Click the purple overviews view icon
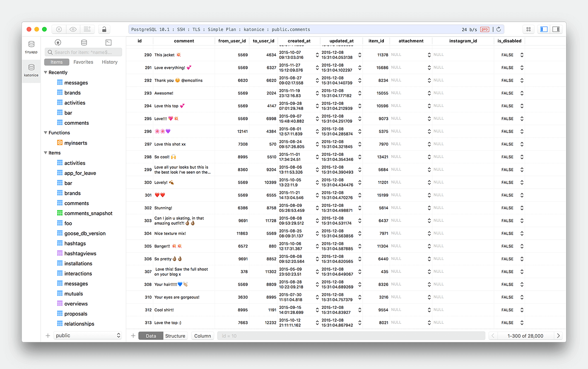The height and width of the screenshot is (369, 588). [x=60, y=303]
